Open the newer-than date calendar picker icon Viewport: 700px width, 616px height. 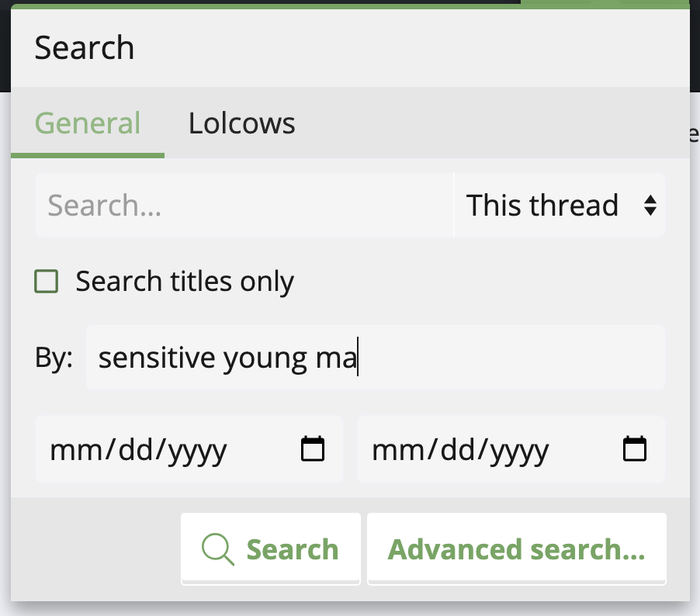coord(313,448)
